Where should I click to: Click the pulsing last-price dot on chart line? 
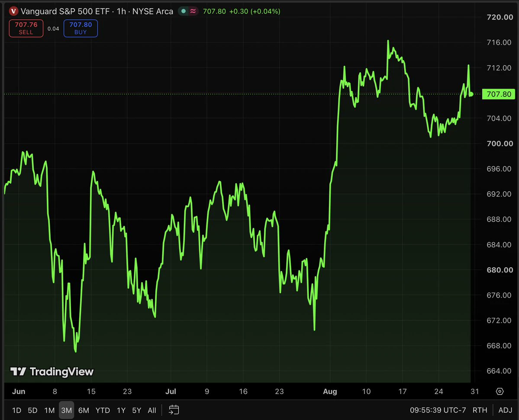tap(471, 94)
